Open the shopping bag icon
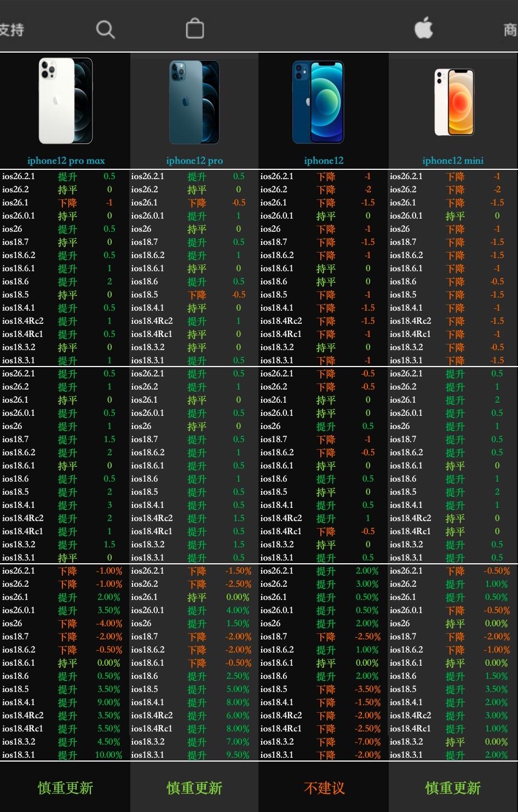518x812 pixels. 195,28
